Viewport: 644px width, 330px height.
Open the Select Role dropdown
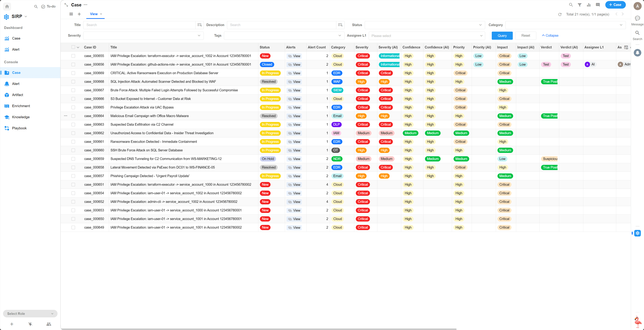(x=30, y=314)
